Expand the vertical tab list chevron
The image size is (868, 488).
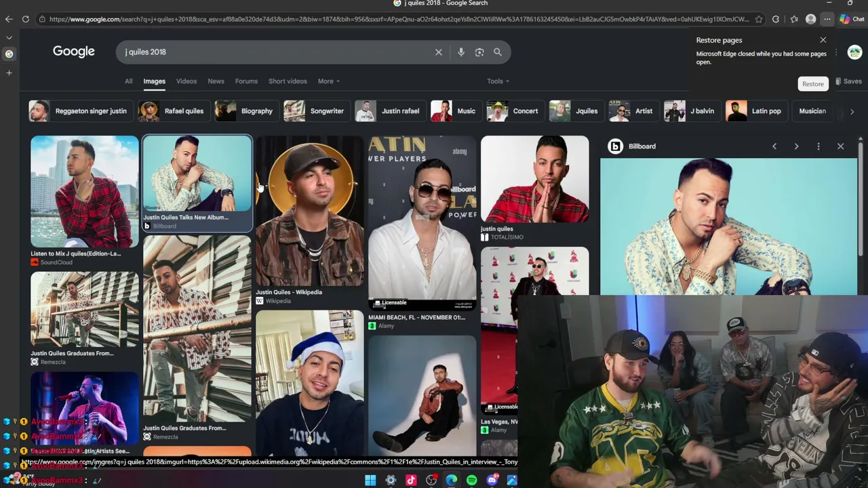tap(9, 38)
